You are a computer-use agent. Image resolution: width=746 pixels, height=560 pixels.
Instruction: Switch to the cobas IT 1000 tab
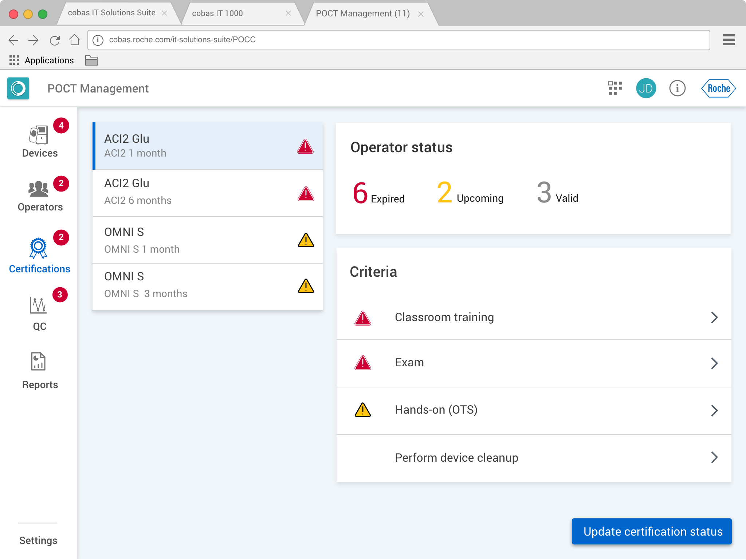point(217,13)
